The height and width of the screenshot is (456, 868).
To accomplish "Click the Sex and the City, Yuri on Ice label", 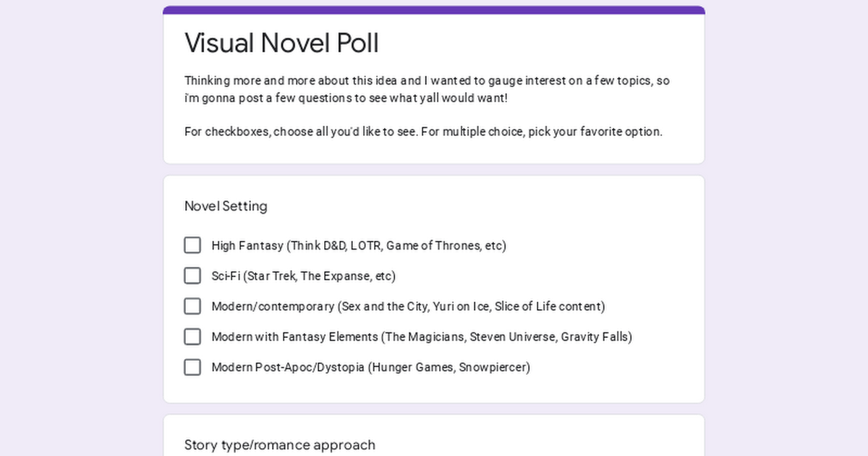I will coord(408,306).
